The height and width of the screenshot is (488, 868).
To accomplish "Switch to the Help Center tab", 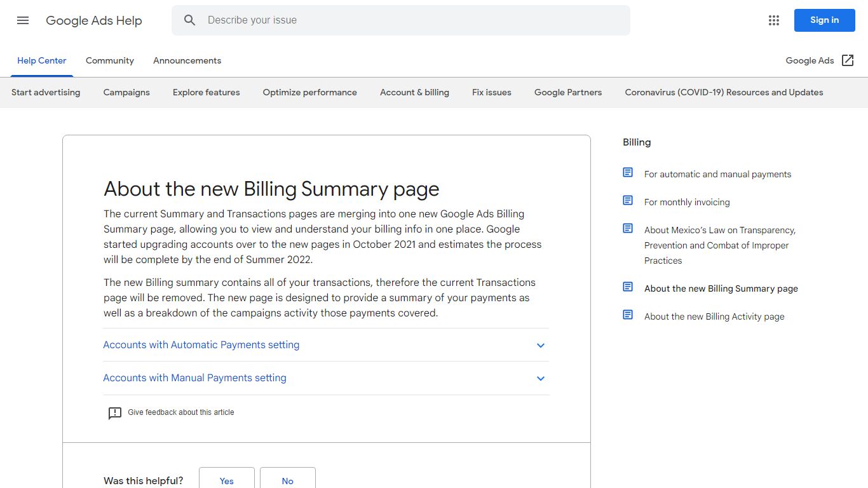I will [x=42, y=61].
